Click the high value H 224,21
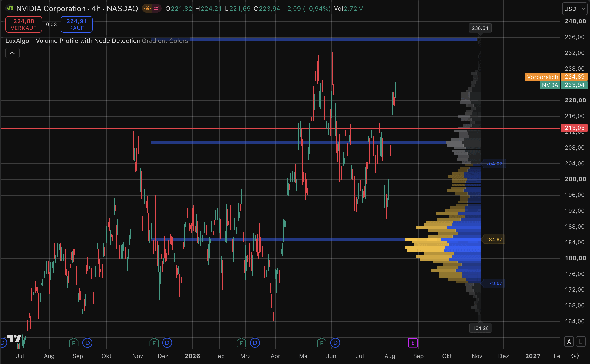The height and width of the screenshot is (364, 590). click(209, 9)
